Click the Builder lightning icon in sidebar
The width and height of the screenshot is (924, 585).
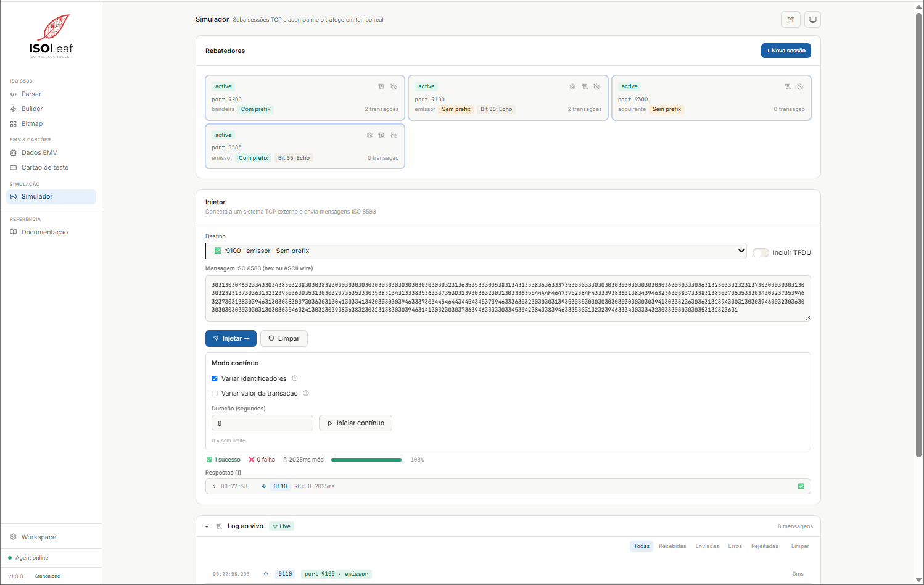point(14,109)
